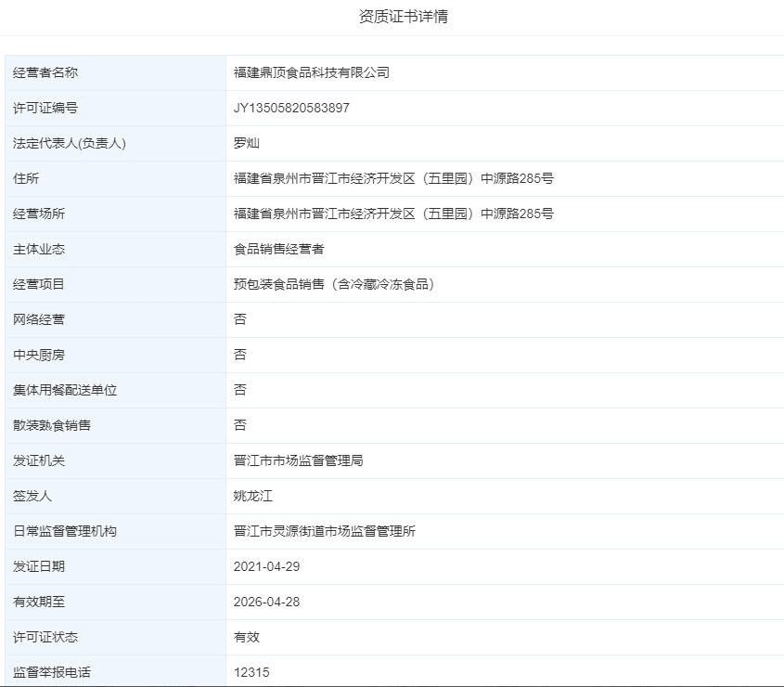Select the 否 value in 散装熟食销售 row
Screen dimensions: 784x687
(x=240, y=425)
